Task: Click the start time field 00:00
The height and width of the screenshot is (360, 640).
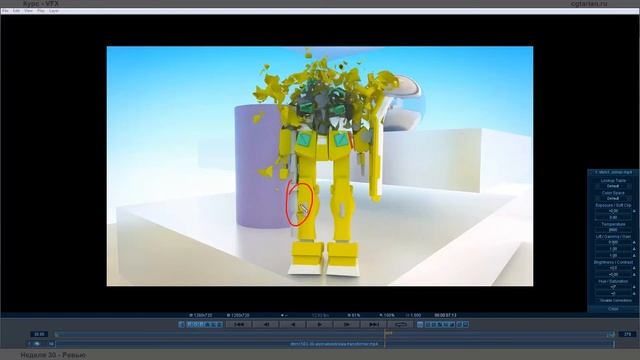Action: pos(39,334)
